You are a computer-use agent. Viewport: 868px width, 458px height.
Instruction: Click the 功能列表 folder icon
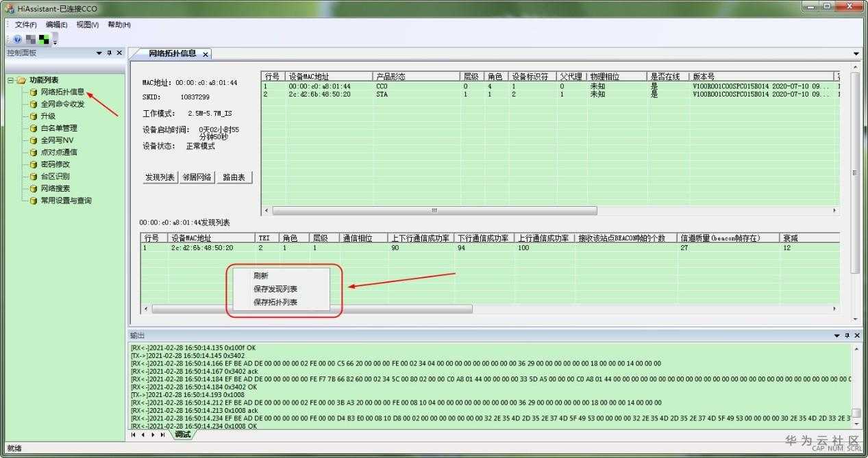tap(21, 80)
